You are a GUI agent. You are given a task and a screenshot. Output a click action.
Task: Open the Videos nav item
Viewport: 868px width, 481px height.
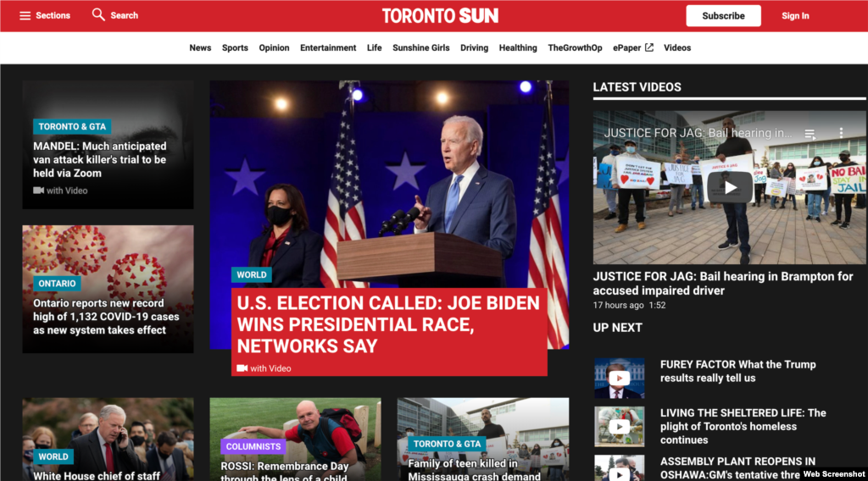click(x=677, y=48)
